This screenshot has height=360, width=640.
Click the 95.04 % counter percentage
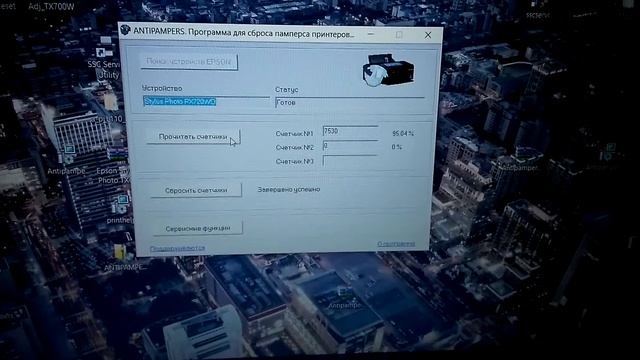click(403, 133)
